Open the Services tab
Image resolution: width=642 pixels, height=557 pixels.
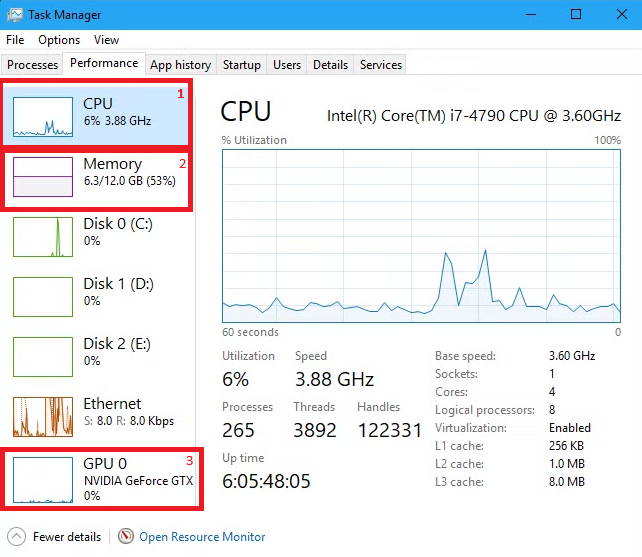[380, 65]
